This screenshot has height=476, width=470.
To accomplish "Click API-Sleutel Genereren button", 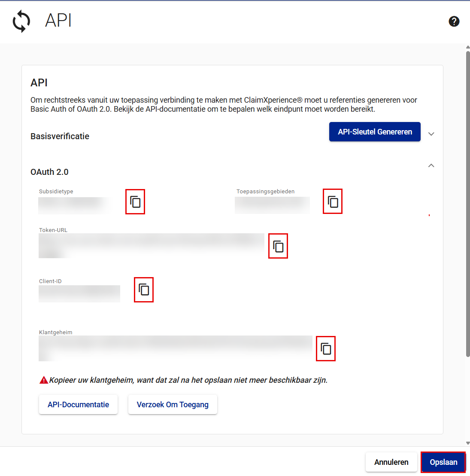I will (375, 132).
